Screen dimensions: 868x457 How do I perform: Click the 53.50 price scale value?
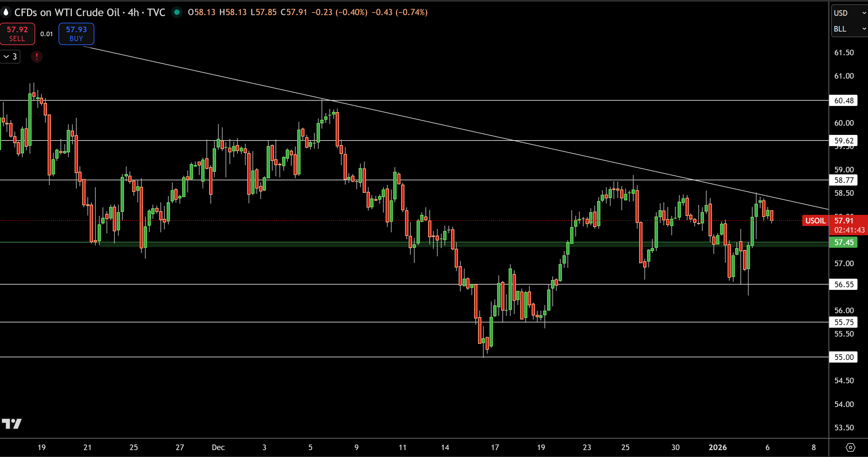[844, 428]
